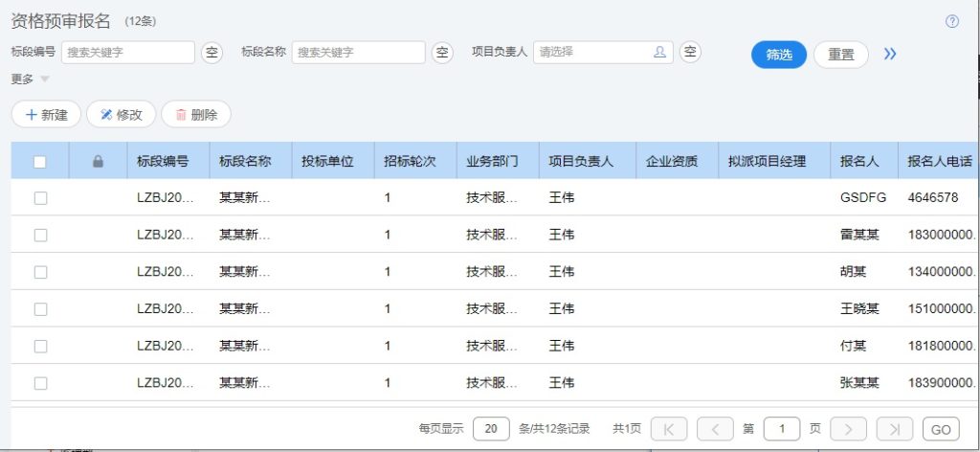Sort by 标段编号 column header
This screenshot has width=980, height=452.
tap(163, 162)
